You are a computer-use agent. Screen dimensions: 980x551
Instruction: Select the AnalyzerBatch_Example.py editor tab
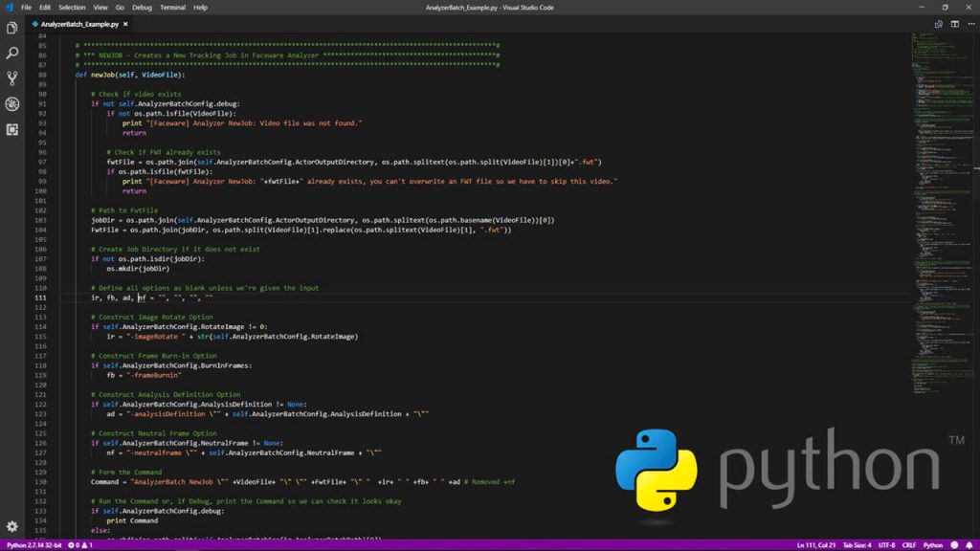(79, 24)
